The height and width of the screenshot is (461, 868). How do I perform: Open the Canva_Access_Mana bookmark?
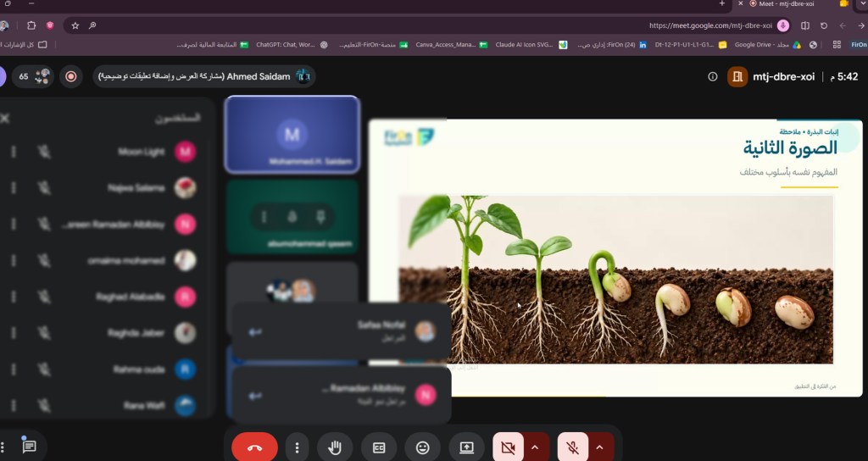click(x=451, y=45)
